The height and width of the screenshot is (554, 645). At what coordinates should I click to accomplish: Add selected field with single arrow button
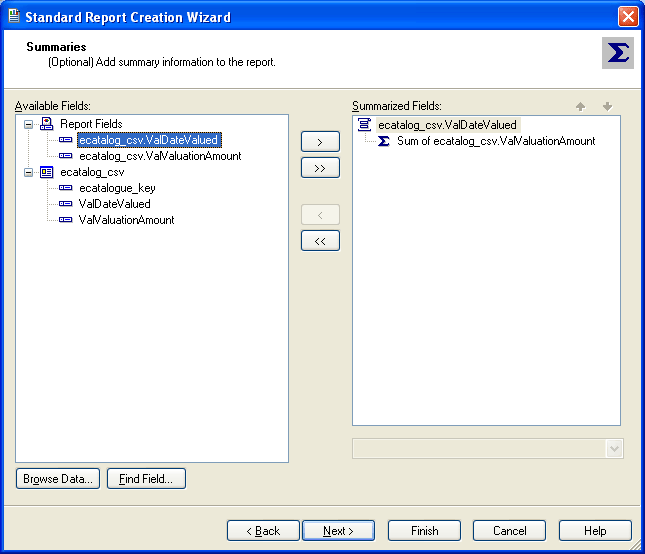320,142
